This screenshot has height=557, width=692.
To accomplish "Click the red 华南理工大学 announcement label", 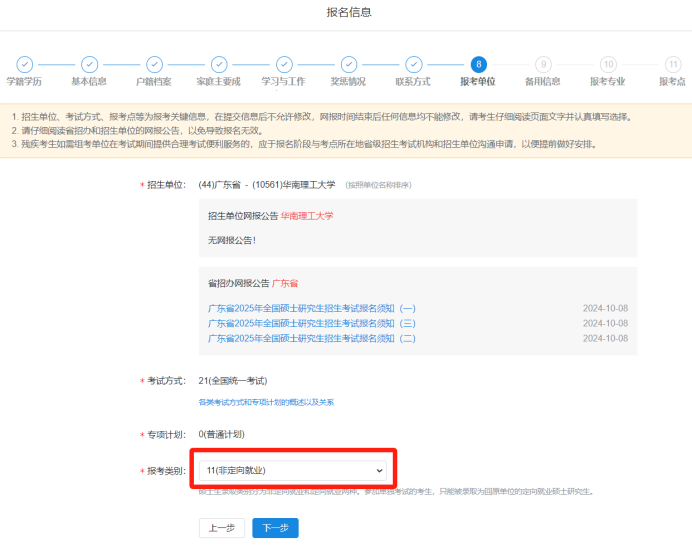I will [307, 216].
